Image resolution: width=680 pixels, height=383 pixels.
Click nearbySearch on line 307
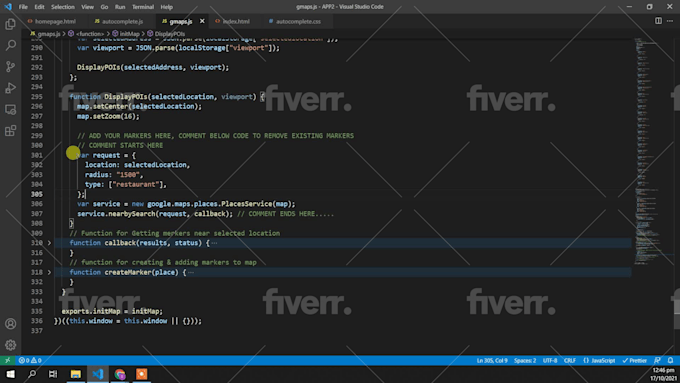(x=131, y=213)
